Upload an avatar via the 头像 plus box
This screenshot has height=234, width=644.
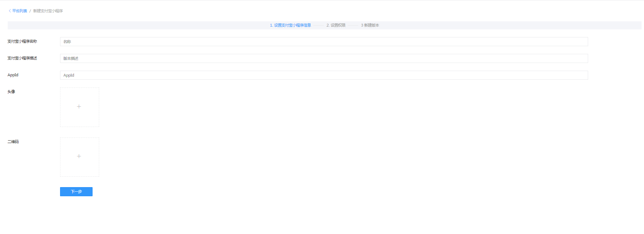tap(79, 107)
